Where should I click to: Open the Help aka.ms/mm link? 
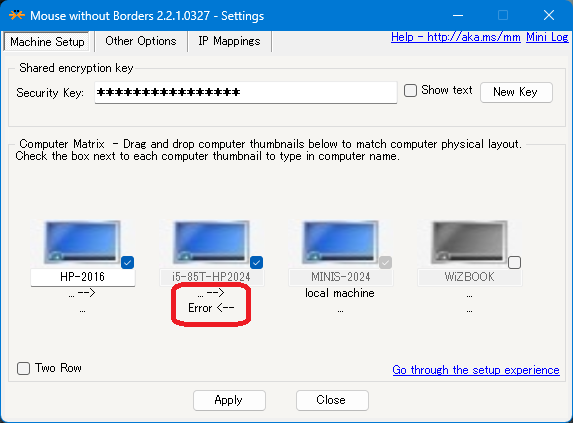pos(455,37)
